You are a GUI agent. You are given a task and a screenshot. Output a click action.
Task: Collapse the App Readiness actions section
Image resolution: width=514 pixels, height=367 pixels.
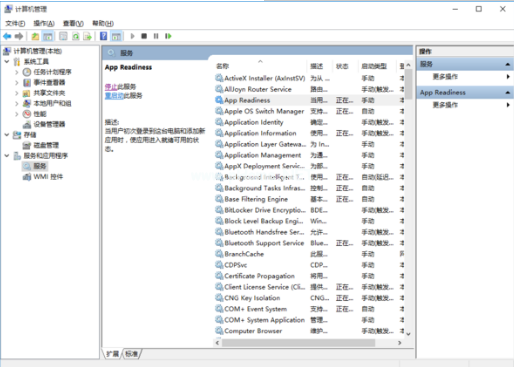pos(508,92)
